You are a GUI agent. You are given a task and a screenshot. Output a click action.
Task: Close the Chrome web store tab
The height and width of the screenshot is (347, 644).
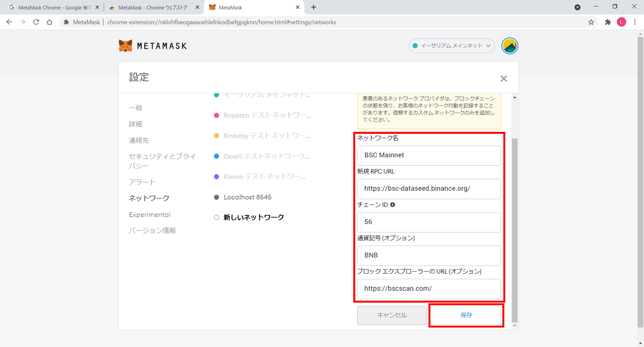pyautogui.click(x=197, y=7)
